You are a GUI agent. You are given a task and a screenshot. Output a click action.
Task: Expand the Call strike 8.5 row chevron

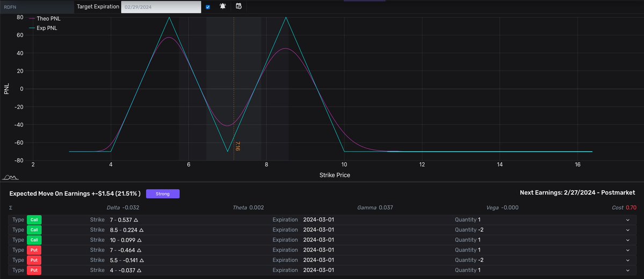click(627, 230)
